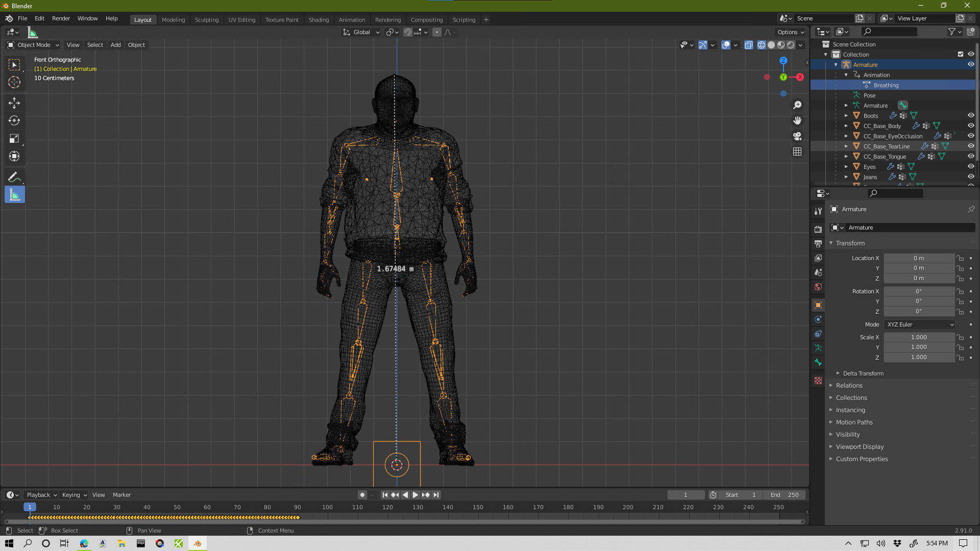
Task: Open the Object Constraints properties tab
Action: tap(818, 334)
